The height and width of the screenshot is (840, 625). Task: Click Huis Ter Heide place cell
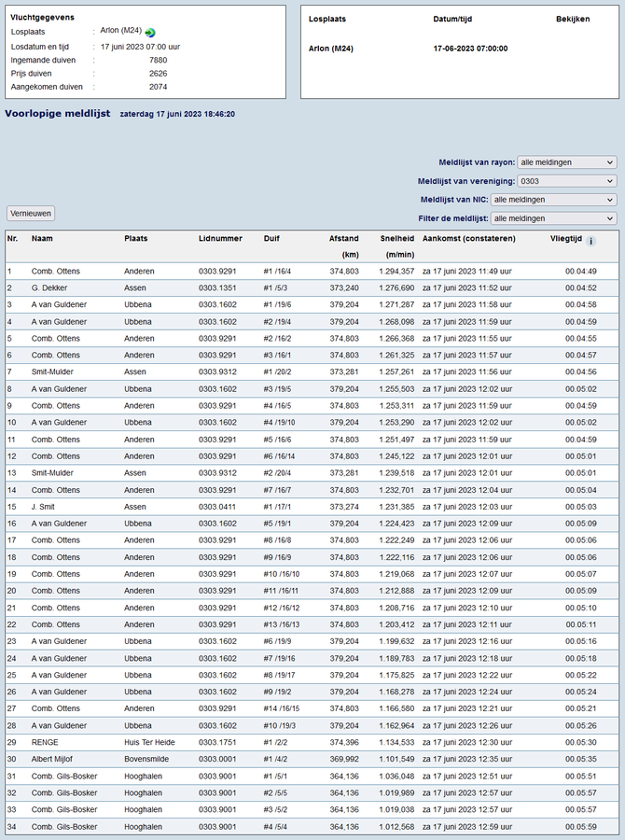point(150,743)
